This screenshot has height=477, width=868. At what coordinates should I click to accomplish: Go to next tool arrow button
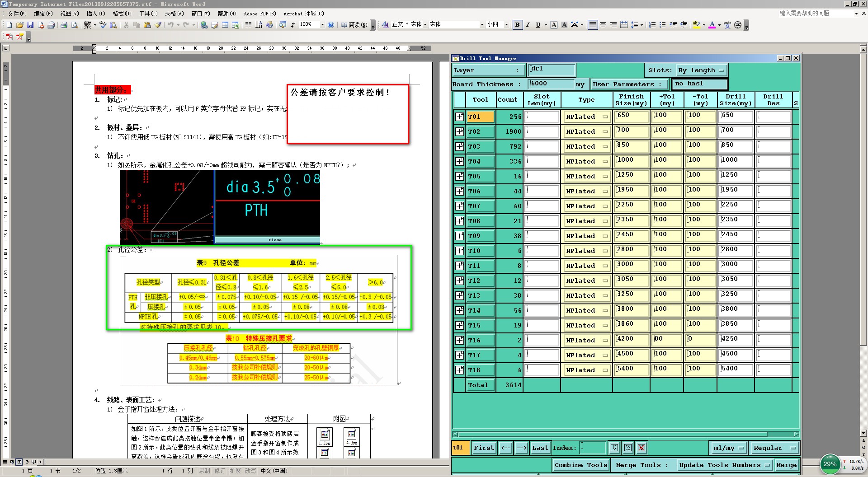tap(521, 448)
